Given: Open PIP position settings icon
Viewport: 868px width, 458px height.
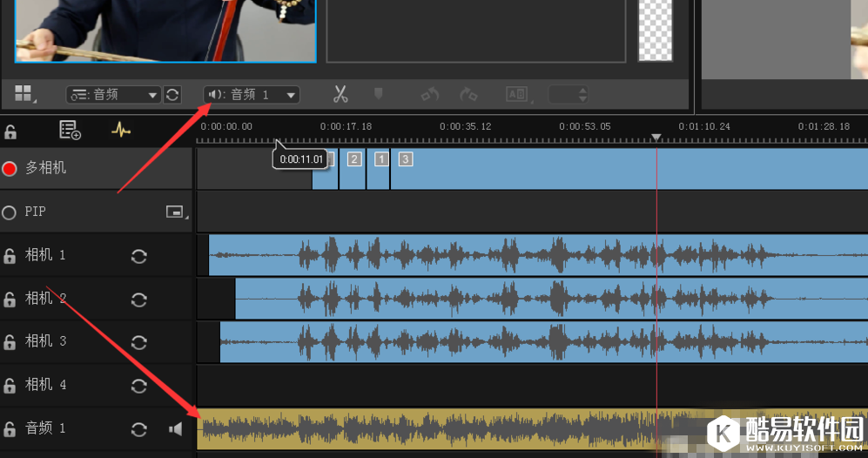Looking at the screenshot, I should 175,212.
